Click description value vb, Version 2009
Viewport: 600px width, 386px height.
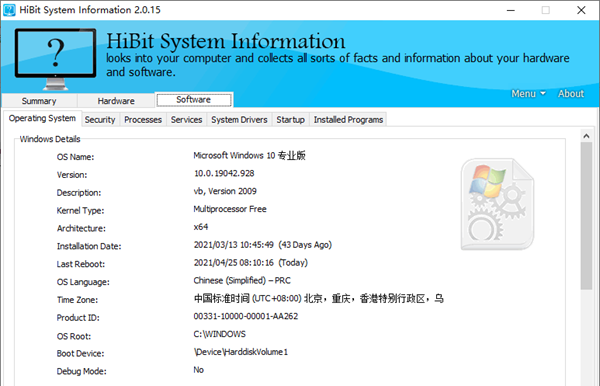point(225,191)
